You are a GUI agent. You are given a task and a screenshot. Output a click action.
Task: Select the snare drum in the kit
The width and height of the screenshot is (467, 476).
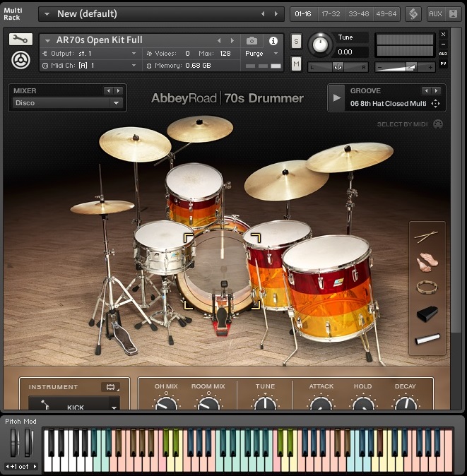point(164,247)
